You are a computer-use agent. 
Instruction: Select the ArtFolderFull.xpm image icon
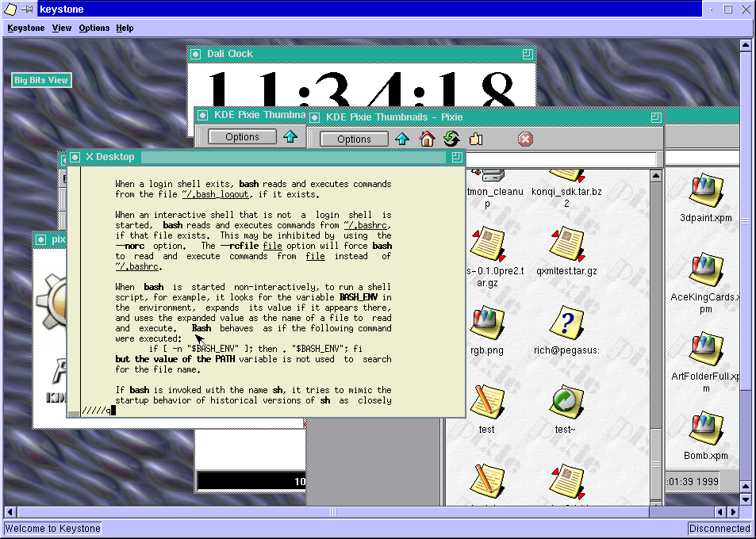point(706,350)
